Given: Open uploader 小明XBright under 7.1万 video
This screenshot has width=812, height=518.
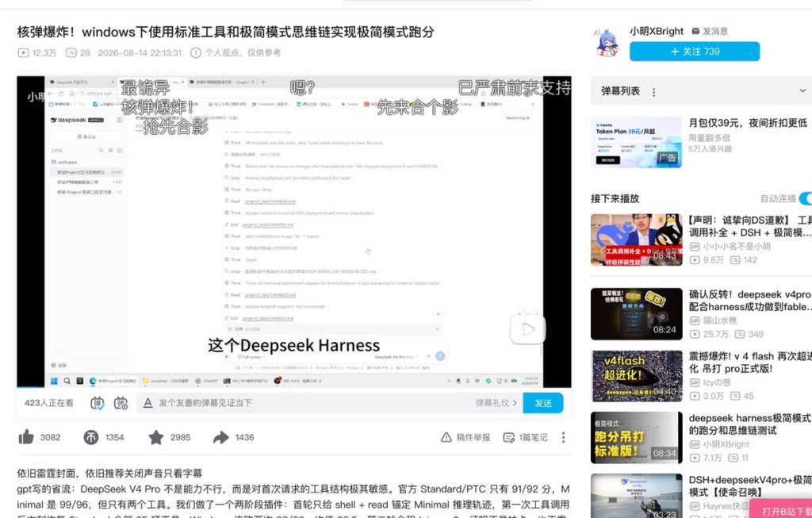Looking at the screenshot, I should 726,444.
